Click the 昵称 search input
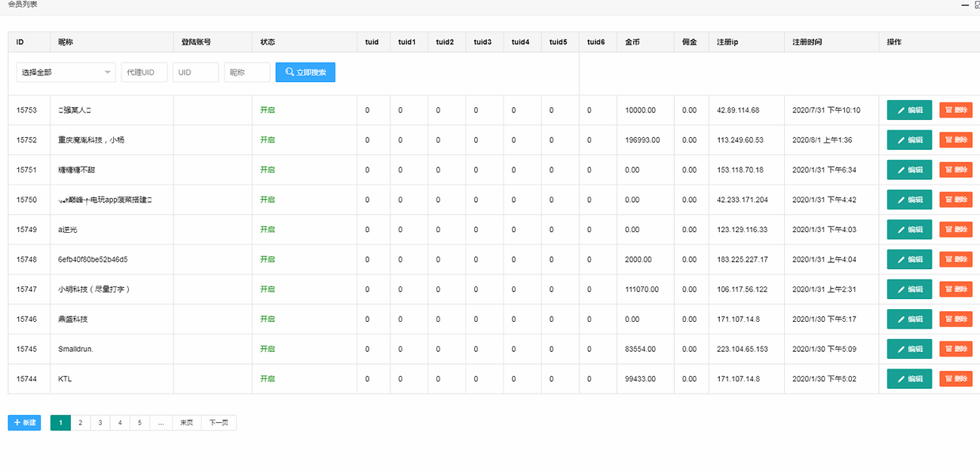Viewport: 980px width, 471px height. coord(247,72)
